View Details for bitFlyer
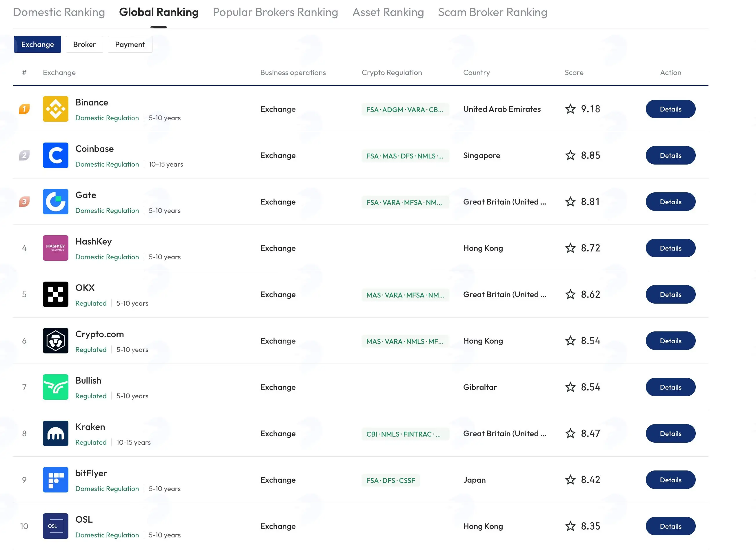 pos(670,480)
